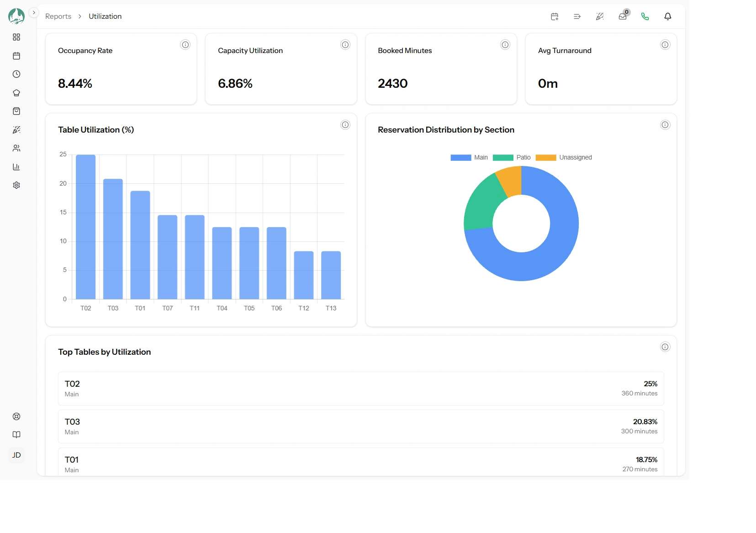Click the T02 bar in utilization chart

pyautogui.click(x=86, y=227)
